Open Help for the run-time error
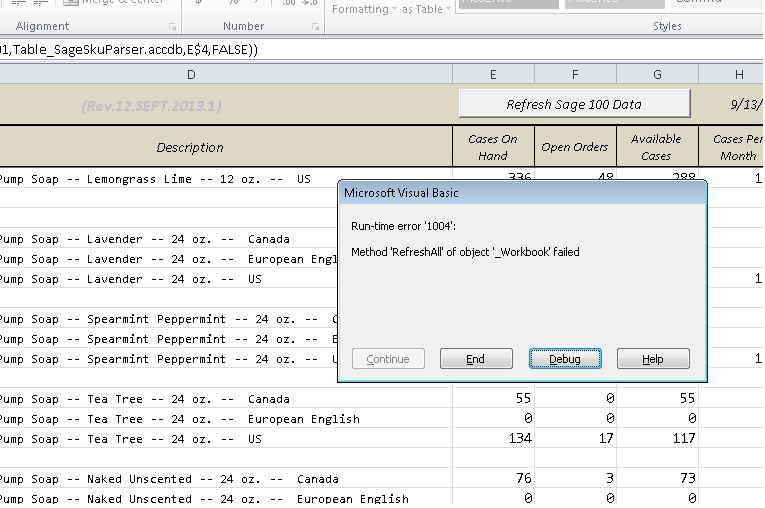This screenshot has width=765, height=508. (653, 359)
